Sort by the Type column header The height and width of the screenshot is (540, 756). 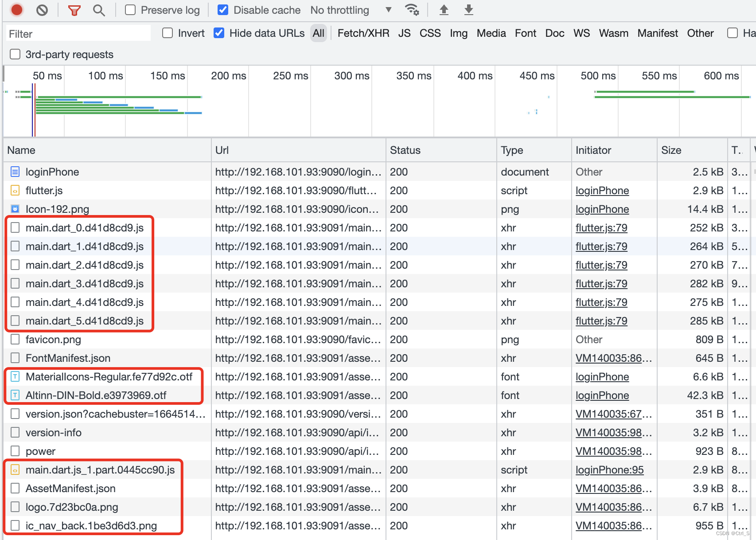[534, 150]
